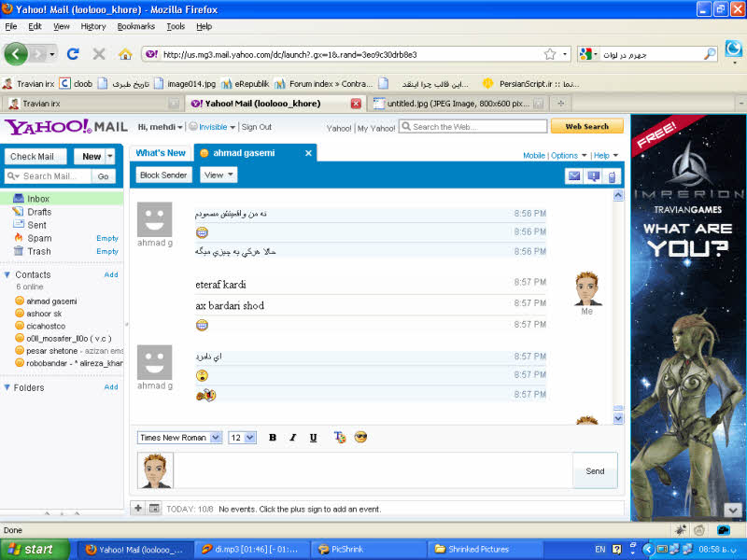Click the email envelope icon in chat toolbar
747x560 pixels.
pyautogui.click(x=574, y=176)
